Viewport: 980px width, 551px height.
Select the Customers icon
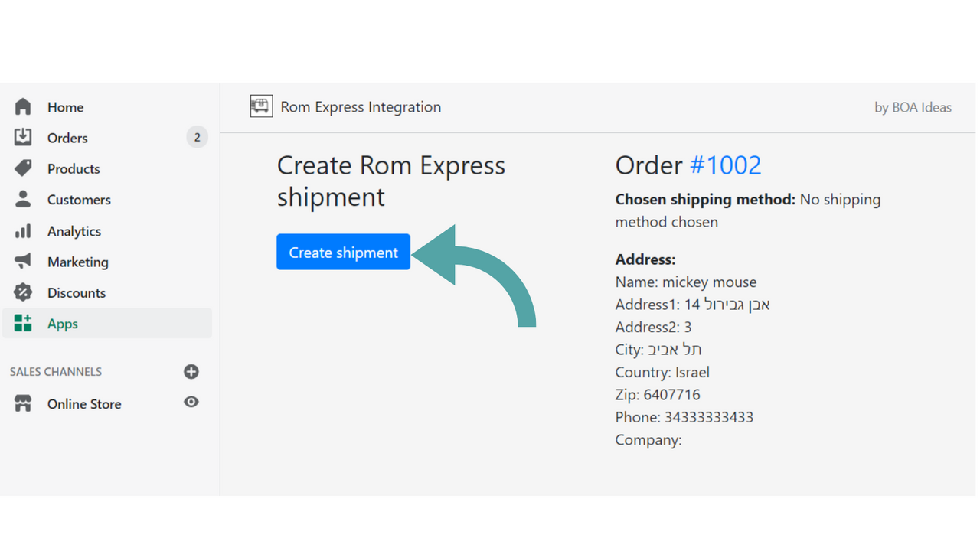point(24,200)
